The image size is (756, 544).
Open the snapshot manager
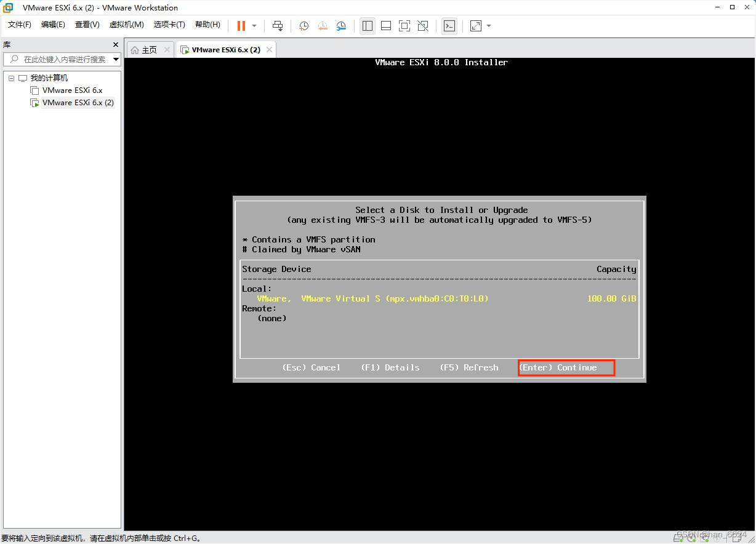(x=341, y=26)
